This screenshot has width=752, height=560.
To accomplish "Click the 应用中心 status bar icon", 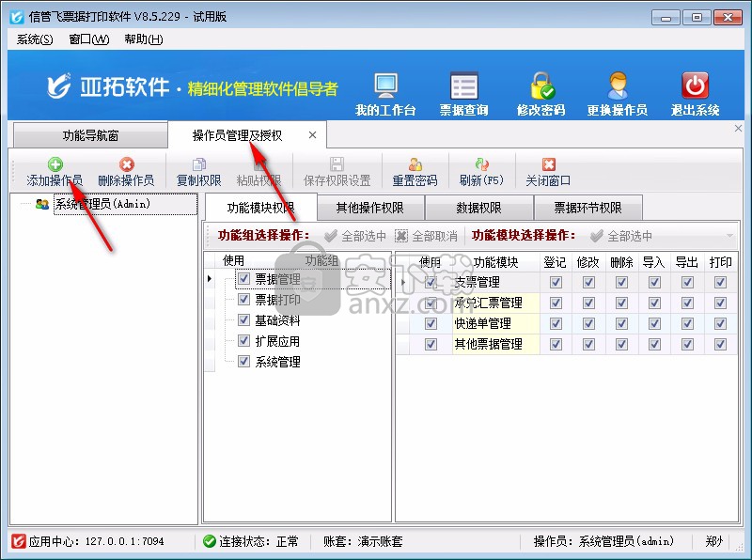I will point(18,541).
